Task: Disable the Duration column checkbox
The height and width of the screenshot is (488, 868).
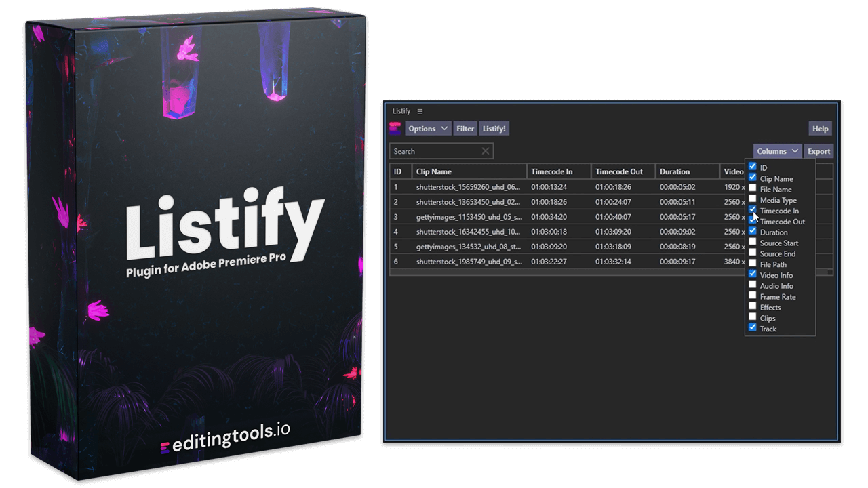Action: pos(753,232)
